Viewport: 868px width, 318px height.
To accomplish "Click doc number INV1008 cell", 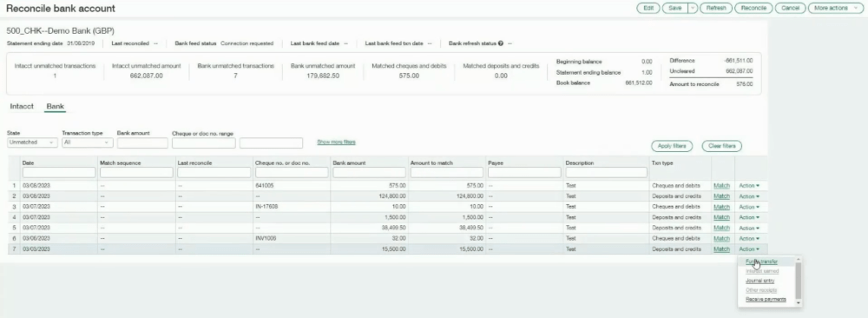I will tap(265, 238).
